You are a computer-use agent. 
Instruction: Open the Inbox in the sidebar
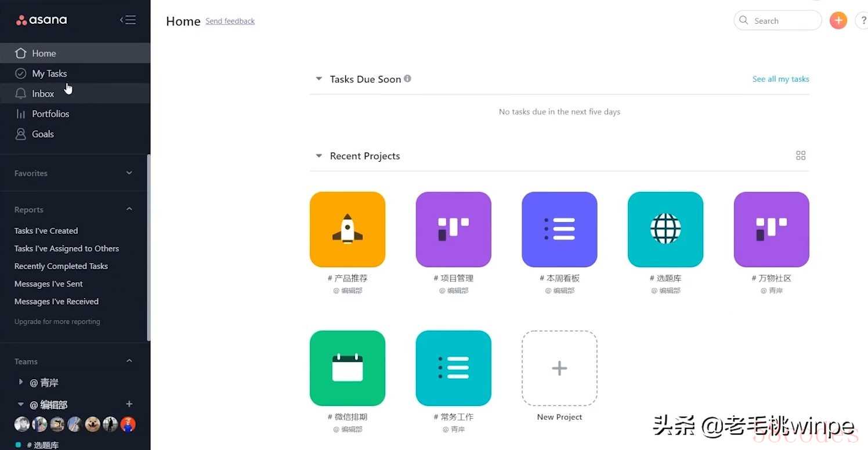click(75, 93)
